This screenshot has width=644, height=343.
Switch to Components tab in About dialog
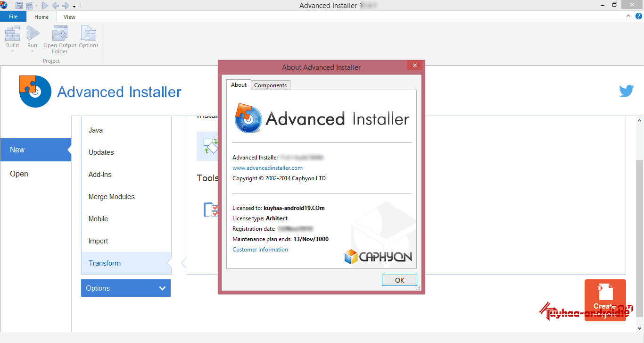[x=270, y=85]
